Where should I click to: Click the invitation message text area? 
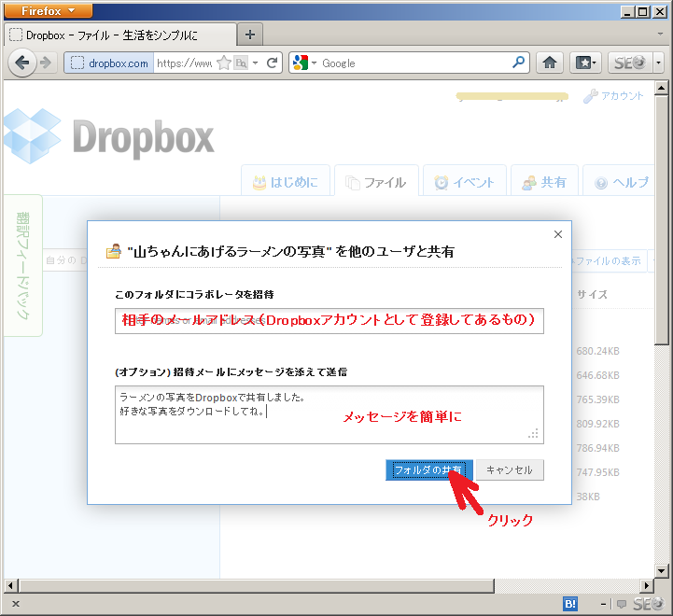329,414
